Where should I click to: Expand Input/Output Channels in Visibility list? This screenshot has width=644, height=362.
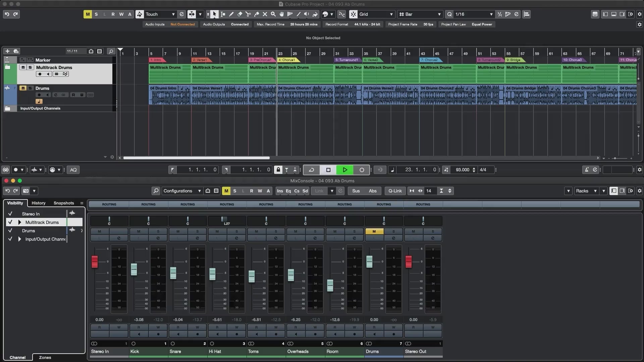(19, 239)
